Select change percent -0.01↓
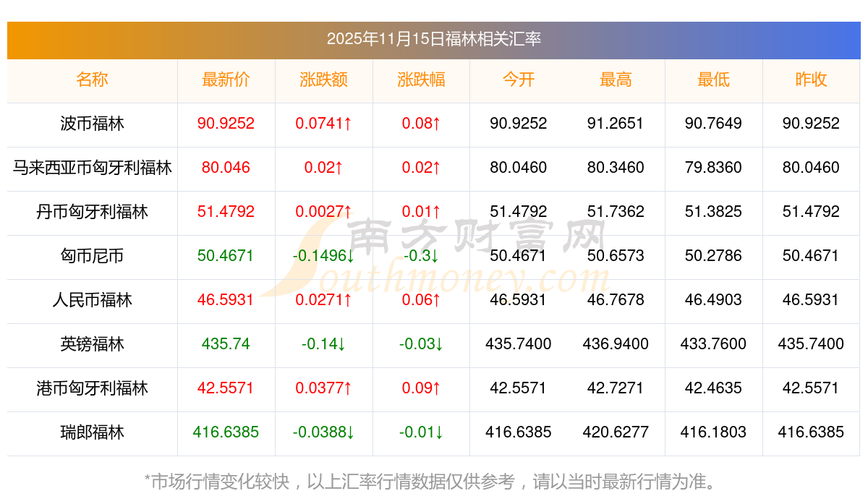 (x=421, y=432)
